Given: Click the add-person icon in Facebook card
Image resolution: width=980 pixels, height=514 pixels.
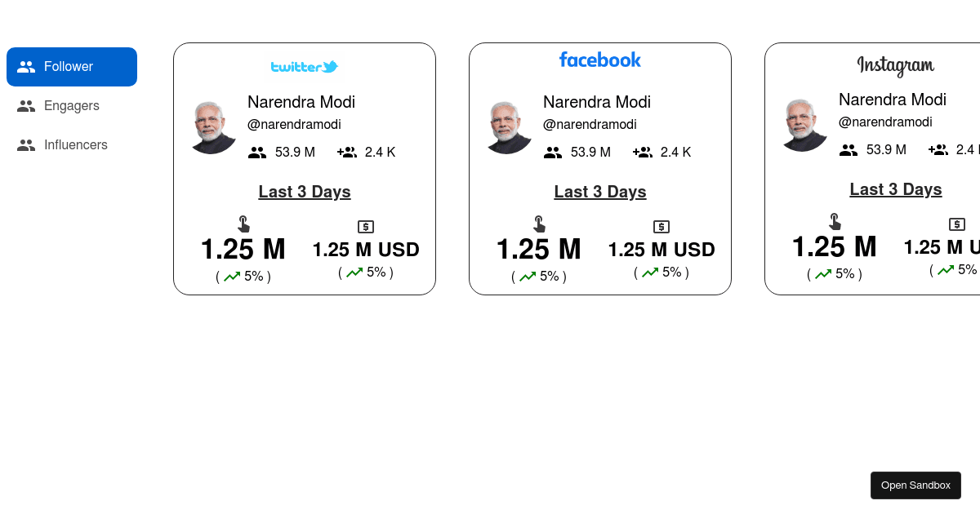Looking at the screenshot, I should click(643, 153).
